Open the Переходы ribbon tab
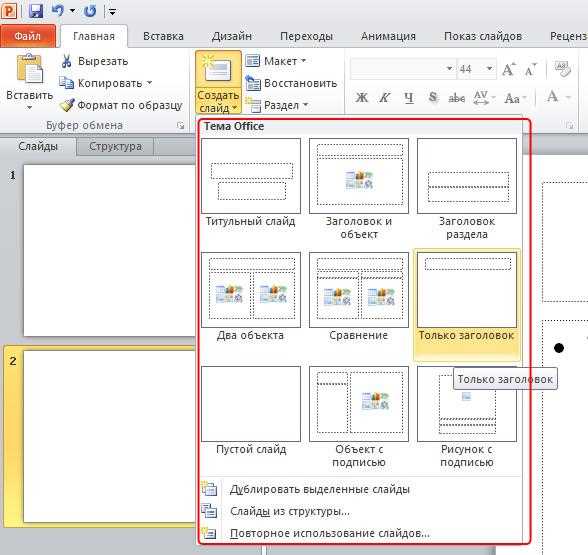588x555 pixels. tap(306, 36)
